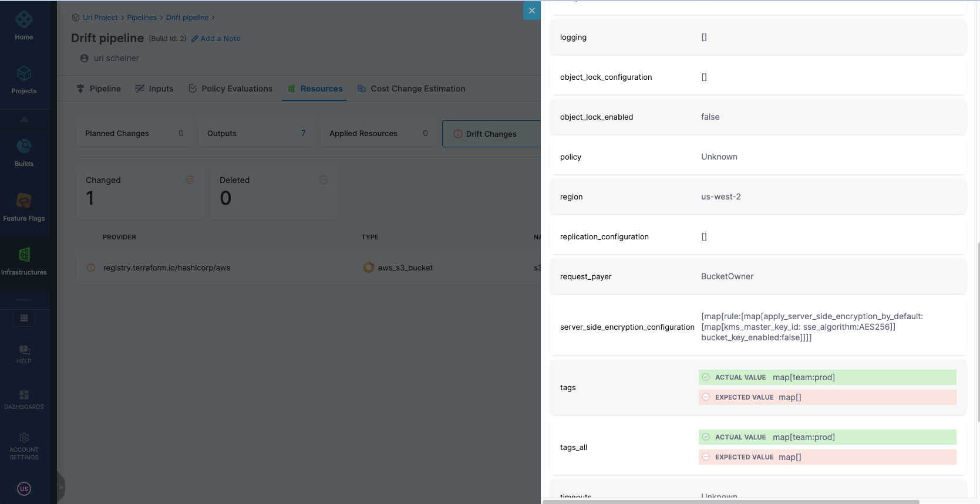Image resolution: width=980 pixels, height=504 pixels.
Task: Open the Policy Evaluations tab
Action: coord(230,89)
